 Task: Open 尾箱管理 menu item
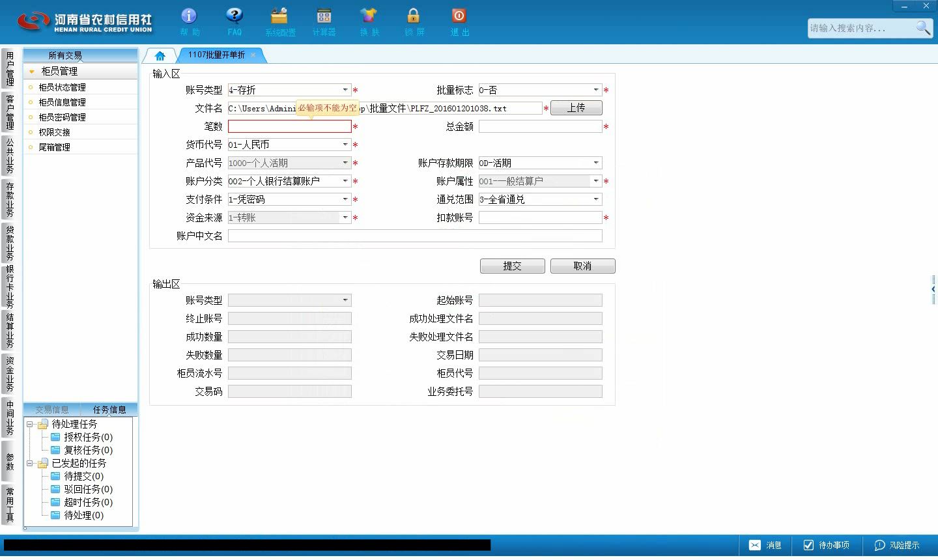[x=54, y=147]
